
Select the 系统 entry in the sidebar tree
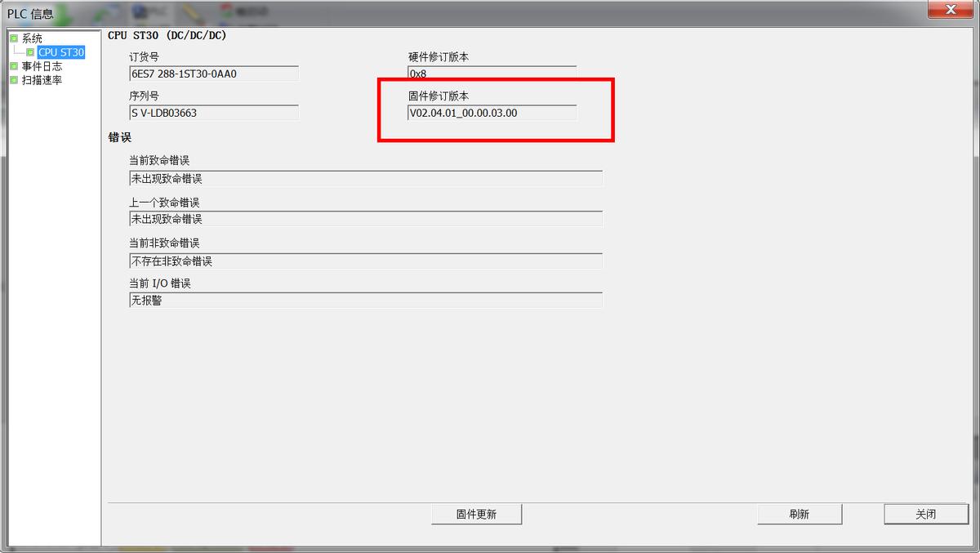[29, 37]
